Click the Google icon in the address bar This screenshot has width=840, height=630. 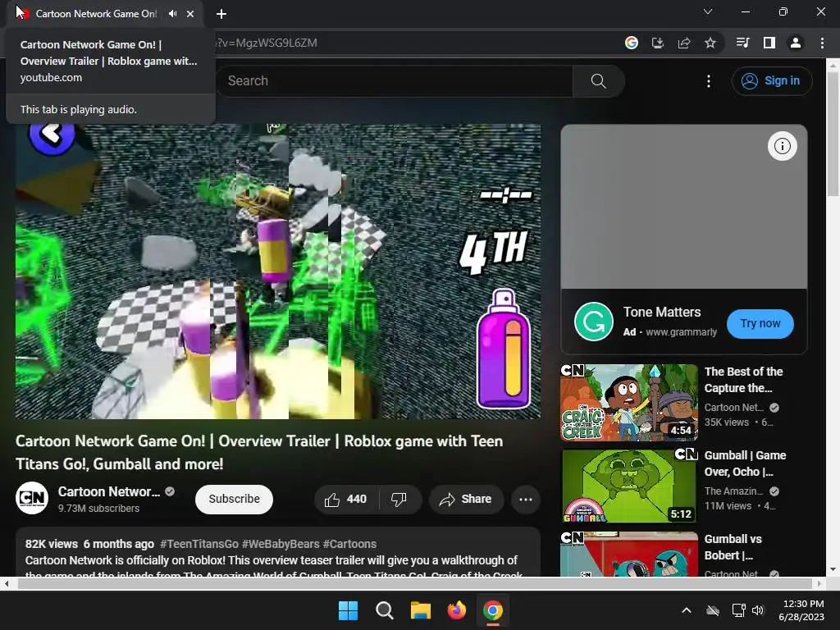pos(632,43)
